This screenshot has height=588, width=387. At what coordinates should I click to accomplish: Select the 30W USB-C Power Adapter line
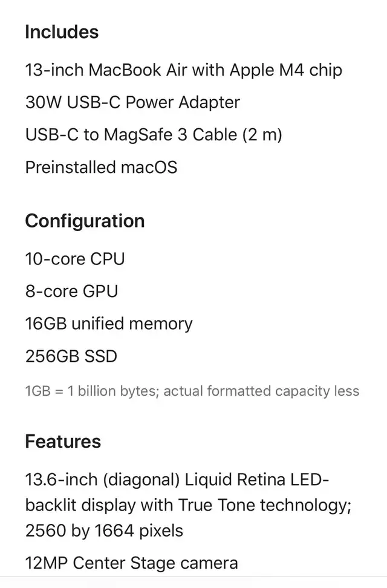coord(133,102)
